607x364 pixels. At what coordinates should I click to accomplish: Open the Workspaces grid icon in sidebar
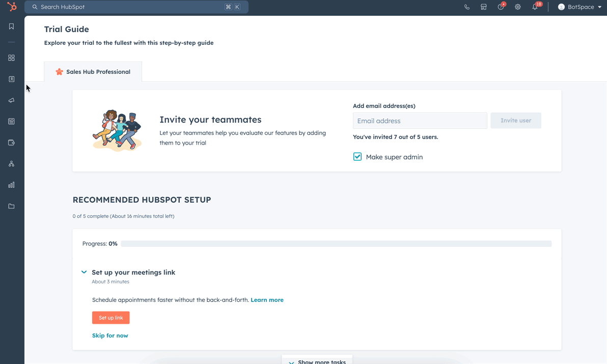pyautogui.click(x=11, y=58)
